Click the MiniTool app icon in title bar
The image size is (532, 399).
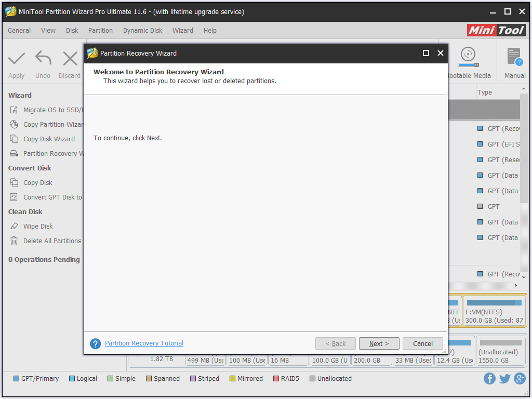(x=10, y=11)
